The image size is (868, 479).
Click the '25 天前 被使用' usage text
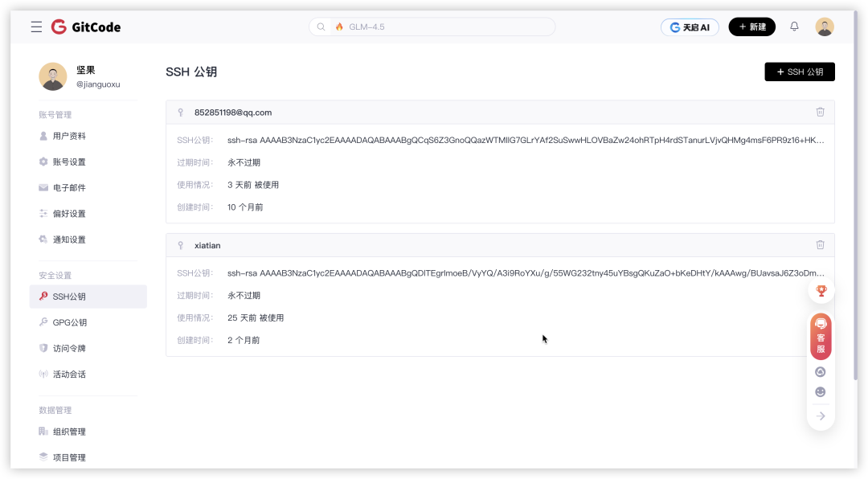click(256, 317)
